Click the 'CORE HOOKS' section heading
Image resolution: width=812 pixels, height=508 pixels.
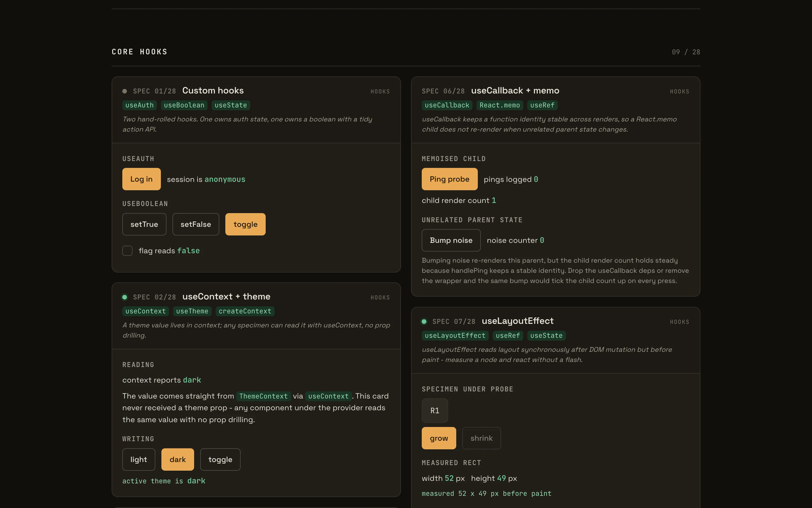pos(140,52)
